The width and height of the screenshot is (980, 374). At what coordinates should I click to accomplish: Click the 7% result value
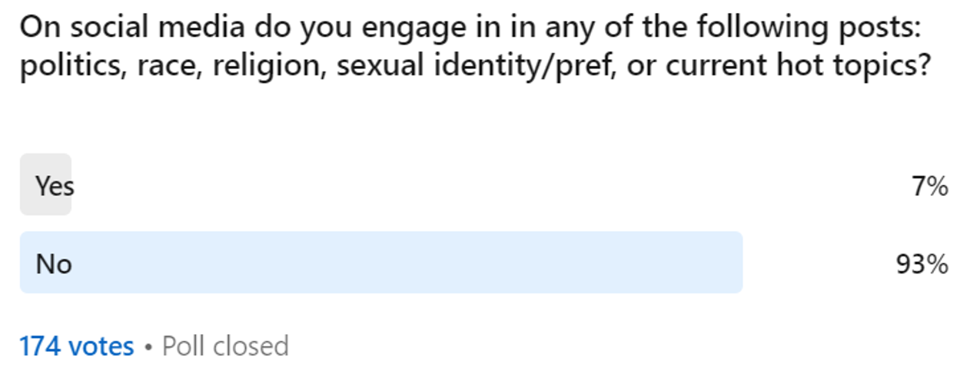930,186
